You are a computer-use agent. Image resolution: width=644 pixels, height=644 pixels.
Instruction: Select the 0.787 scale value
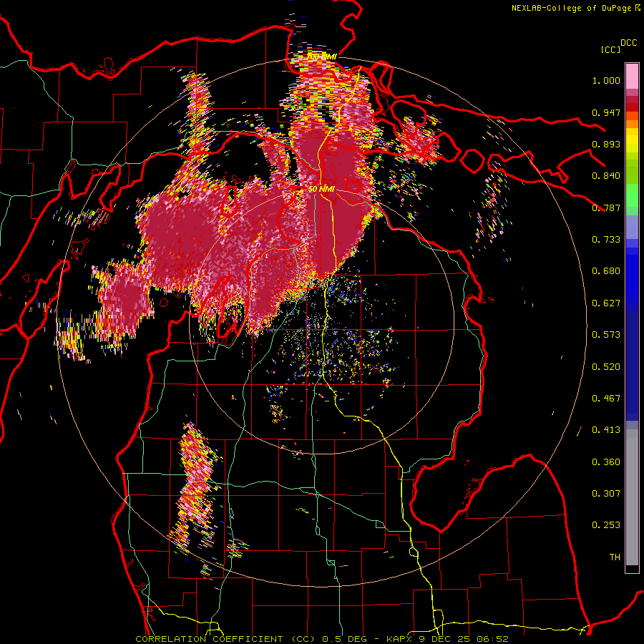coord(606,208)
